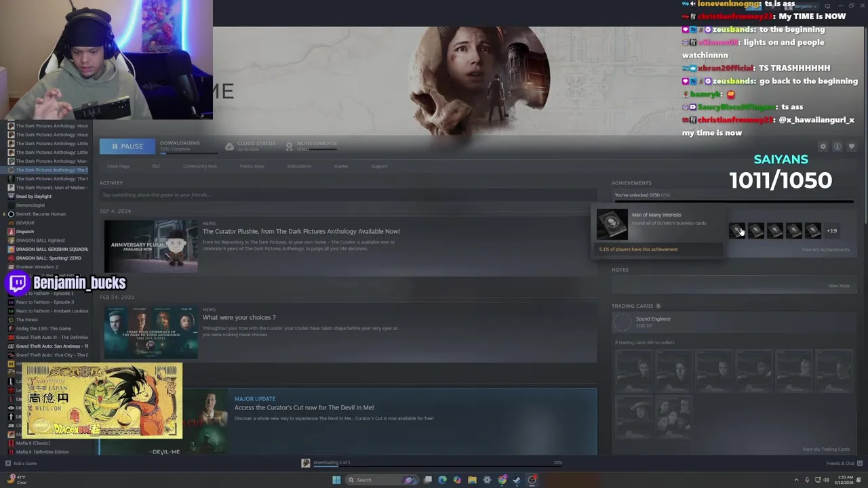The width and height of the screenshot is (868, 488).
Task: Select Dead by Daylight in library
Action: click(x=33, y=197)
